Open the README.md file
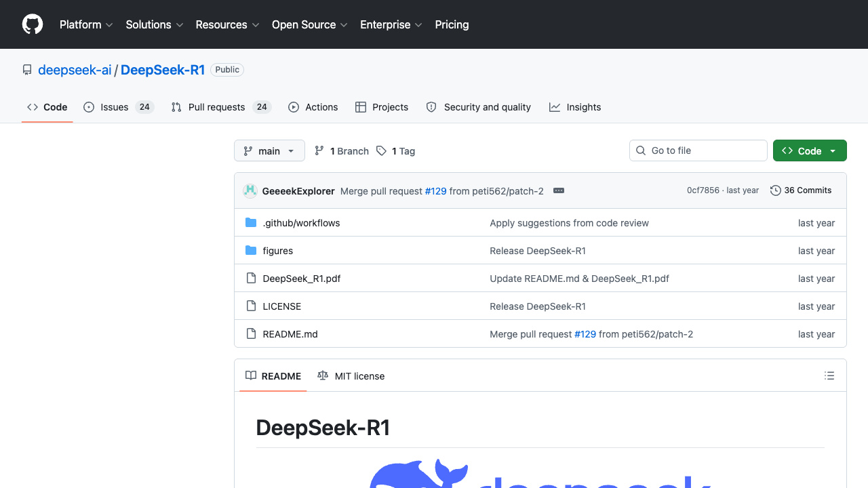Viewport: 868px width, 488px height. 290,334
